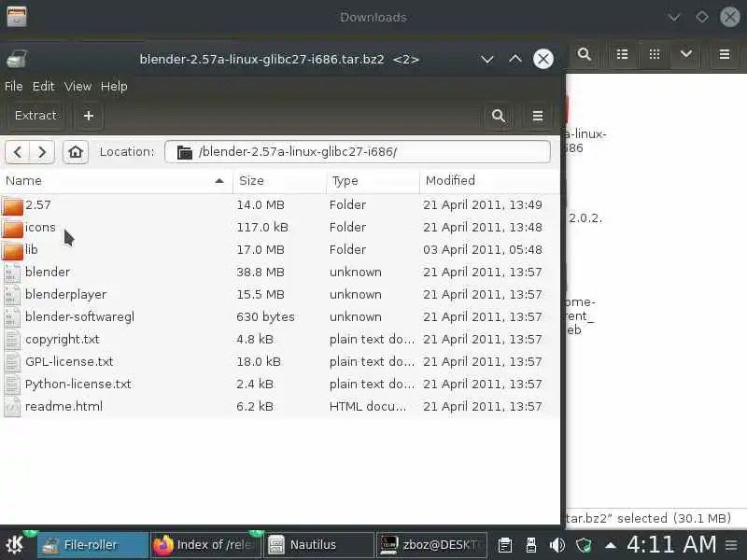This screenshot has height=560, width=747.
Task: Select the 2.57 folder icon
Action: coord(12,205)
